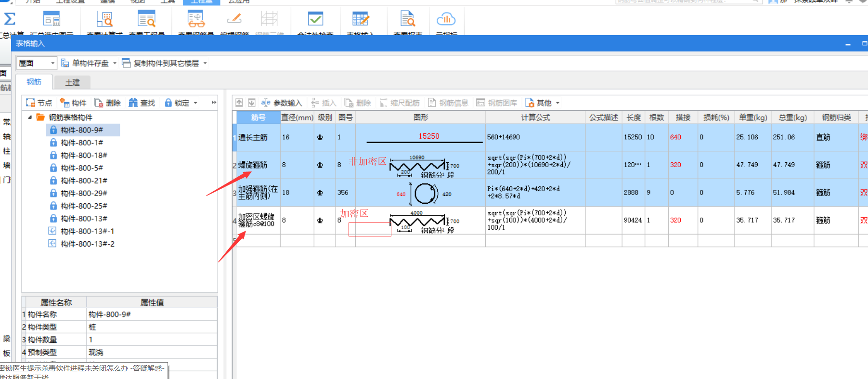
Task: Click the 螺旋箍筋 row name cell
Action: [x=259, y=165]
